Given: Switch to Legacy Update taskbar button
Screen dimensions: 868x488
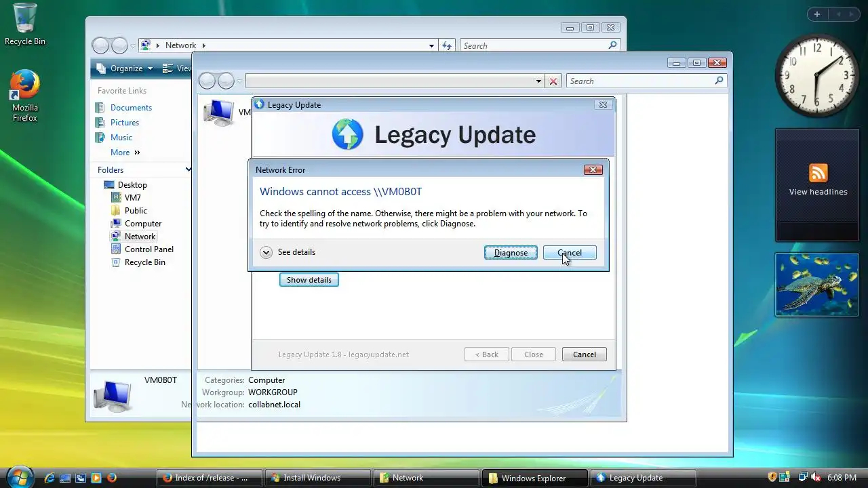Looking at the screenshot, I should pyautogui.click(x=642, y=478).
